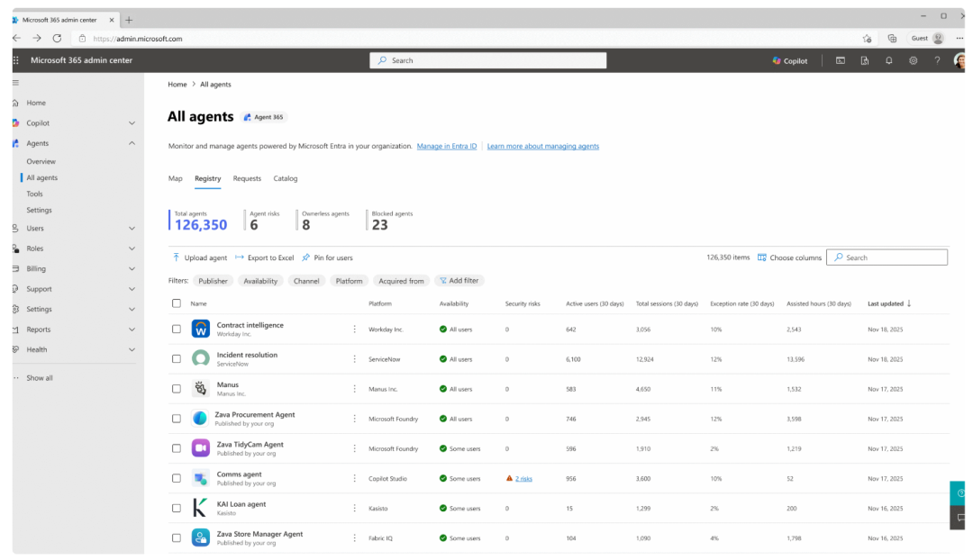Check the Incident resolution row checkbox
This screenshot has width=973, height=560.
point(177,359)
